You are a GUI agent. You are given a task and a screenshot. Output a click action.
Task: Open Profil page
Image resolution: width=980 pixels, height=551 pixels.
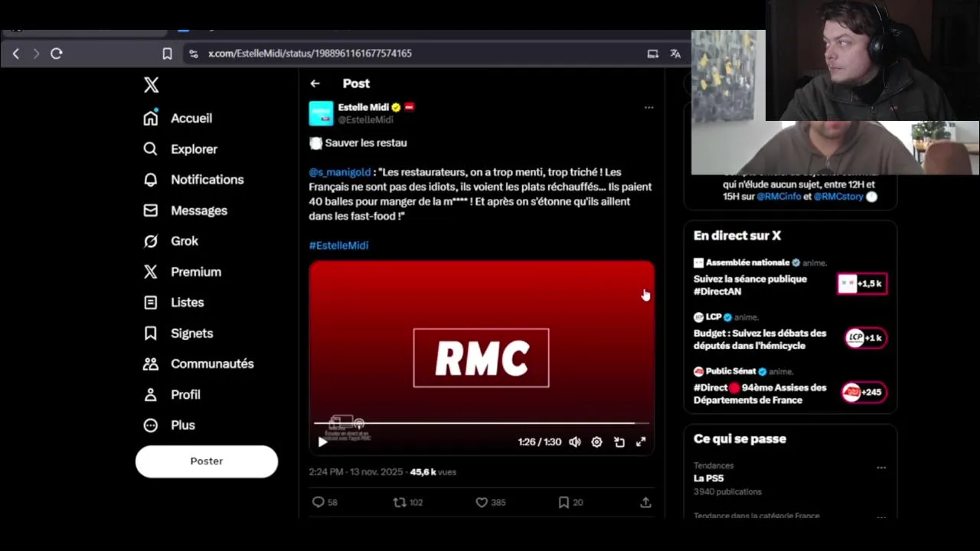point(171,394)
